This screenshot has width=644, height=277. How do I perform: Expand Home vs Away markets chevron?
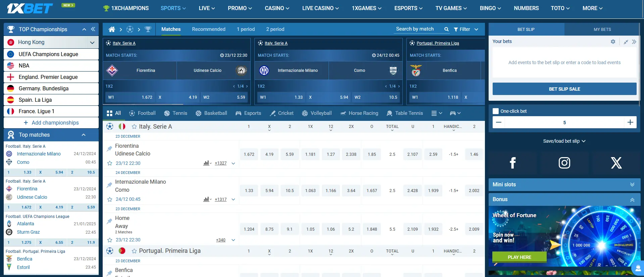[233, 240]
